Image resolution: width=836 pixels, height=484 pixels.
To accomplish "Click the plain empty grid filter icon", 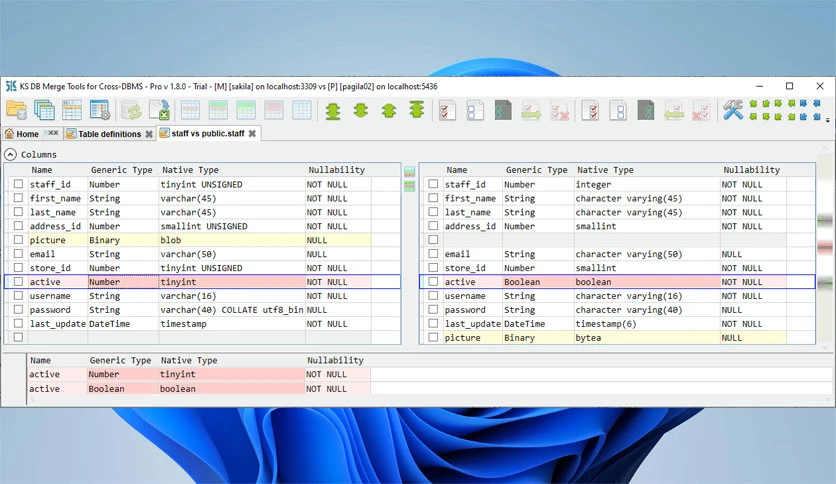I will click(302, 110).
